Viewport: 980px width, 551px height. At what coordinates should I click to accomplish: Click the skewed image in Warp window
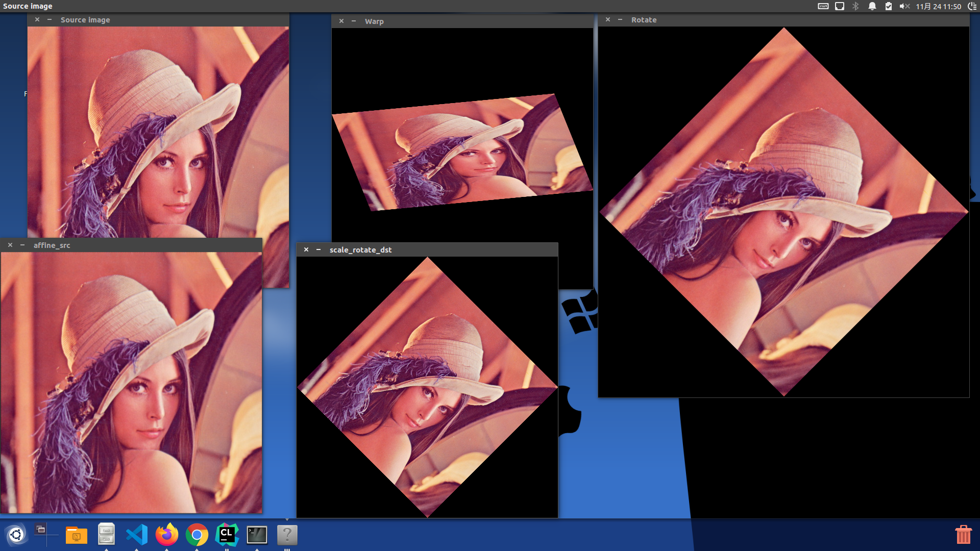[462, 152]
